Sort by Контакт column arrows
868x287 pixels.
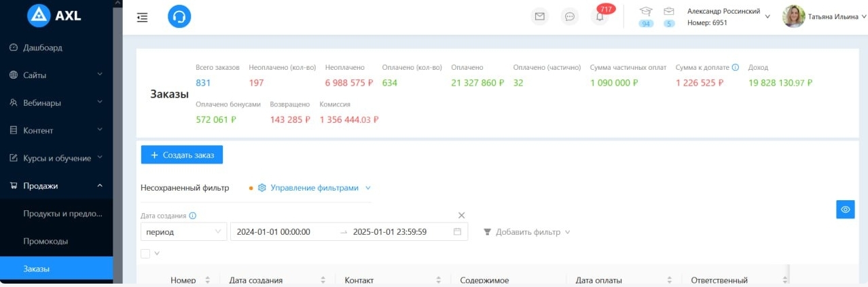point(438,280)
